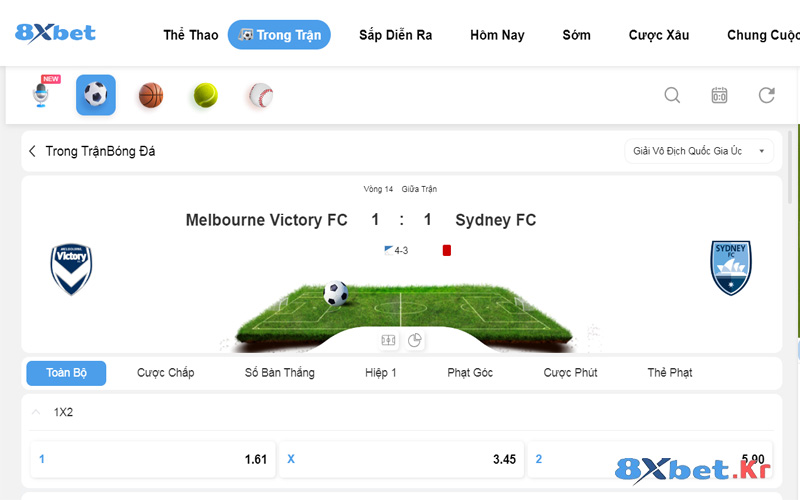Viewport: 800px width, 500px height.
Task: Open the Sắp Diễn Ra menu
Action: (396, 35)
